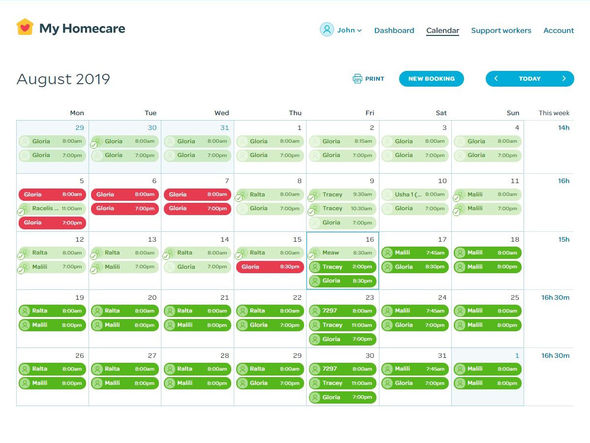Open red Gloria 8:30pm booking on the 15th
The image size is (590, 443).
click(x=270, y=267)
